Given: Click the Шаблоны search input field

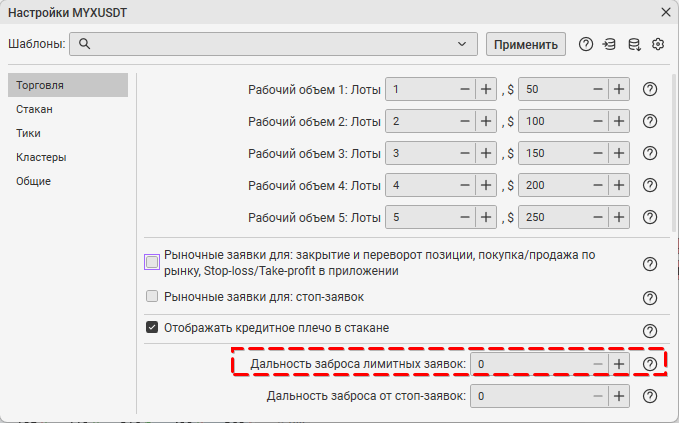Looking at the screenshot, I should [x=273, y=44].
